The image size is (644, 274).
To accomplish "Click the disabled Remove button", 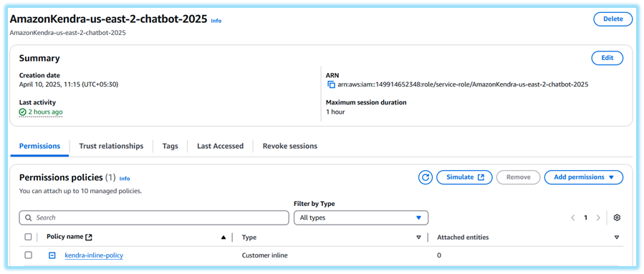I will point(519,177).
